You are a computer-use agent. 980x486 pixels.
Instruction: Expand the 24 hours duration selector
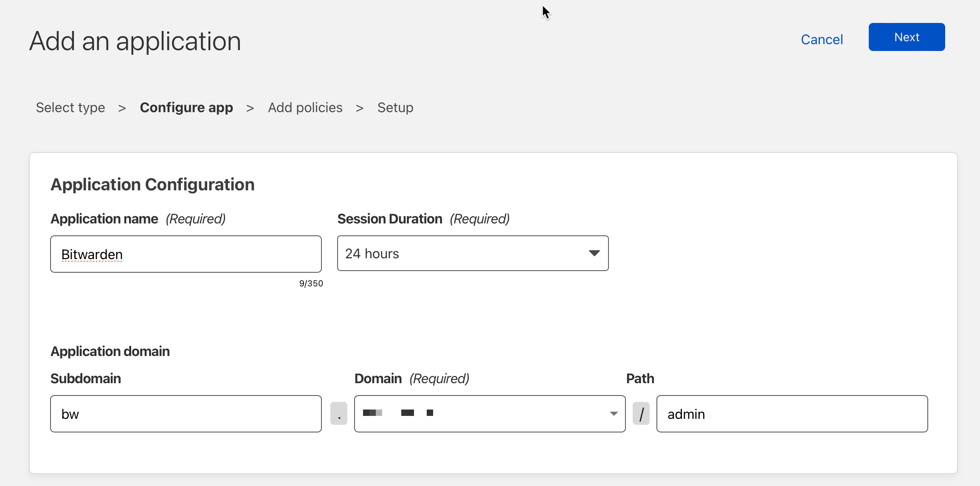[472, 253]
